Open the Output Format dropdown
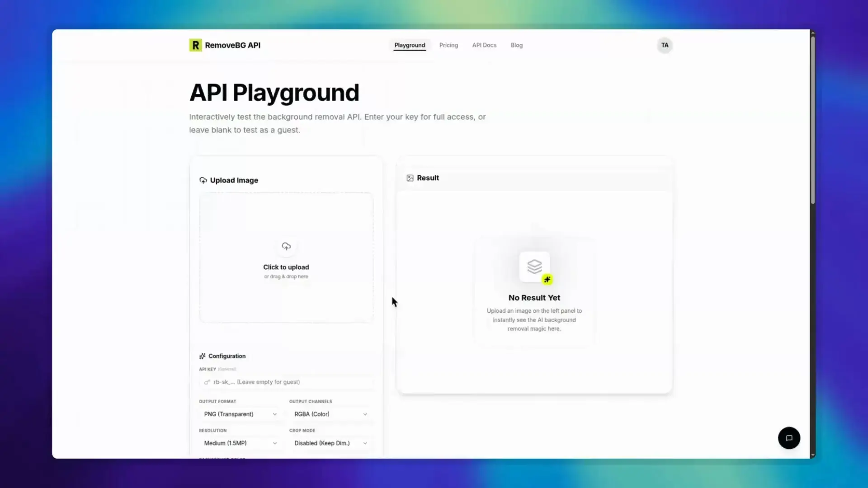The height and width of the screenshot is (488, 868). tap(241, 413)
